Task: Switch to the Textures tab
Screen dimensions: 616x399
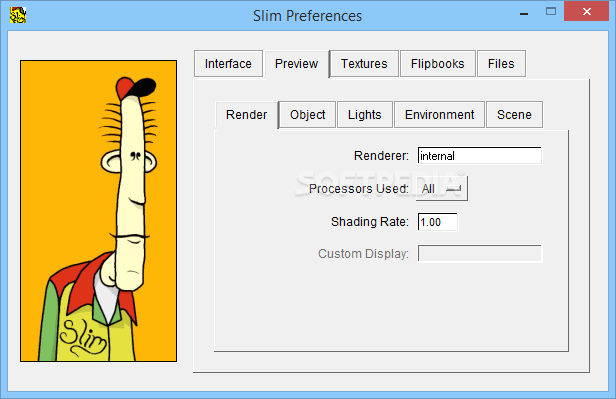Action: point(364,64)
